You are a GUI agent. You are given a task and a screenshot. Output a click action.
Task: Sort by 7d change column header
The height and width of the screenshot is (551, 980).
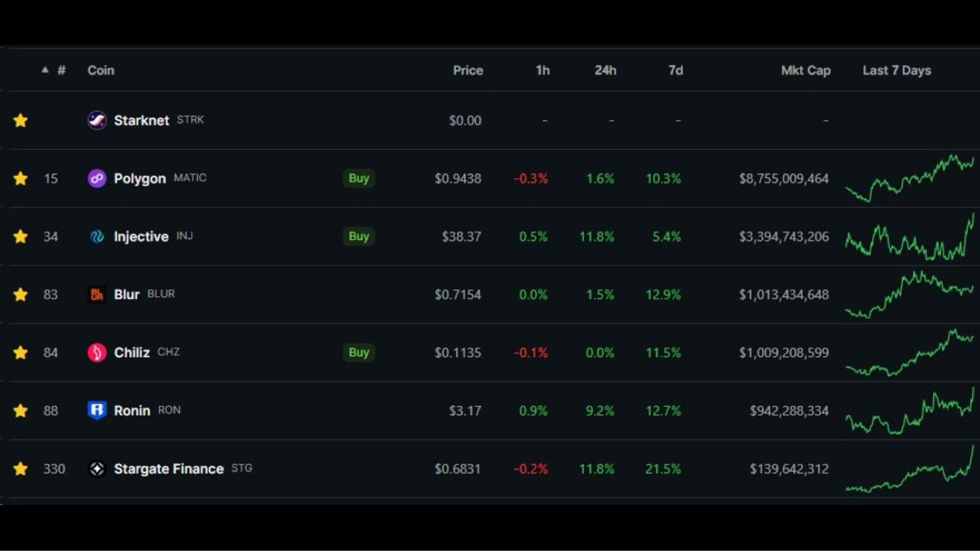coord(675,70)
